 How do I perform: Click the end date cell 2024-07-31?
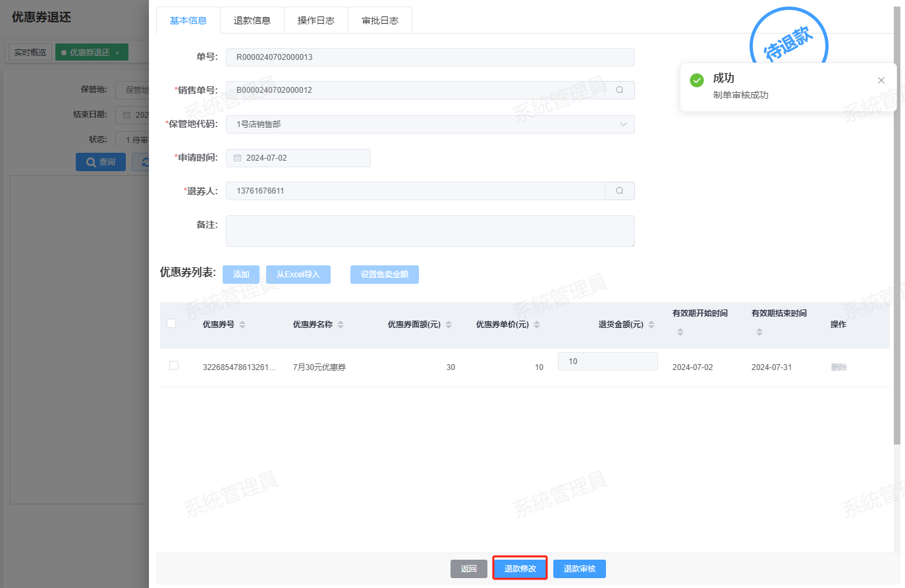pyautogui.click(x=772, y=367)
